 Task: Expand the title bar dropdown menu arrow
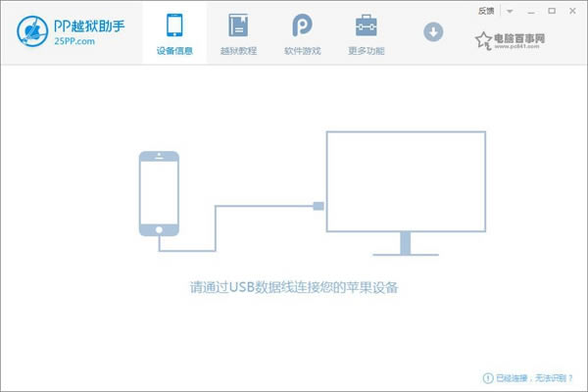pyautogui.click(x=510, y=11)
